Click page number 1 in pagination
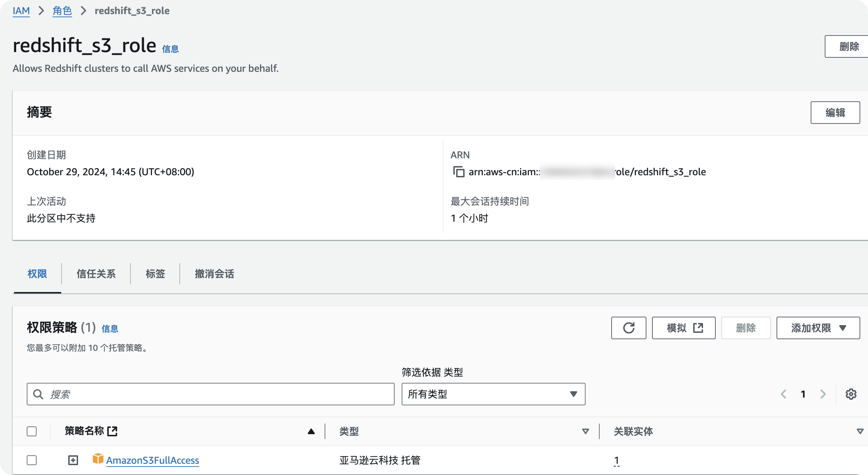The width and height of the screenshot is (868, 475). coord(803,394)
